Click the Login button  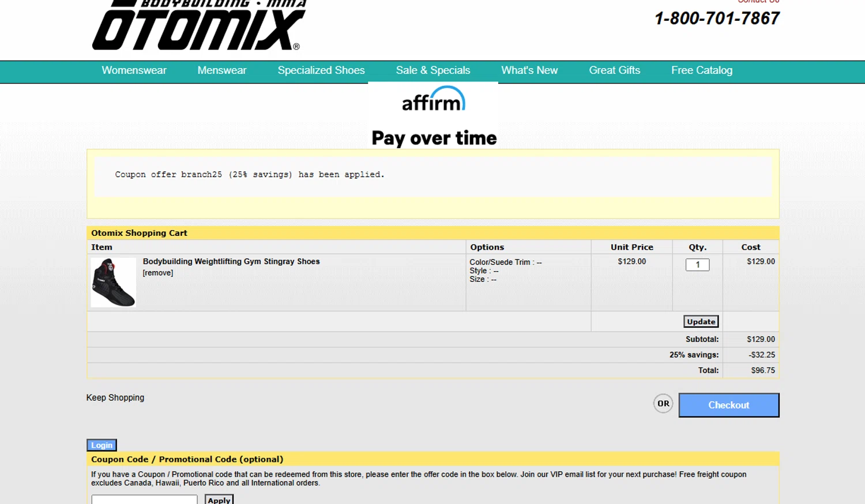pos(101,445)
